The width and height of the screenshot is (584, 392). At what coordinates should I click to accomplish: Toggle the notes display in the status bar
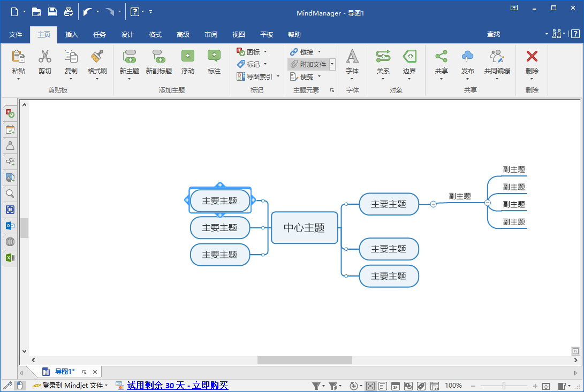[382, 385]
